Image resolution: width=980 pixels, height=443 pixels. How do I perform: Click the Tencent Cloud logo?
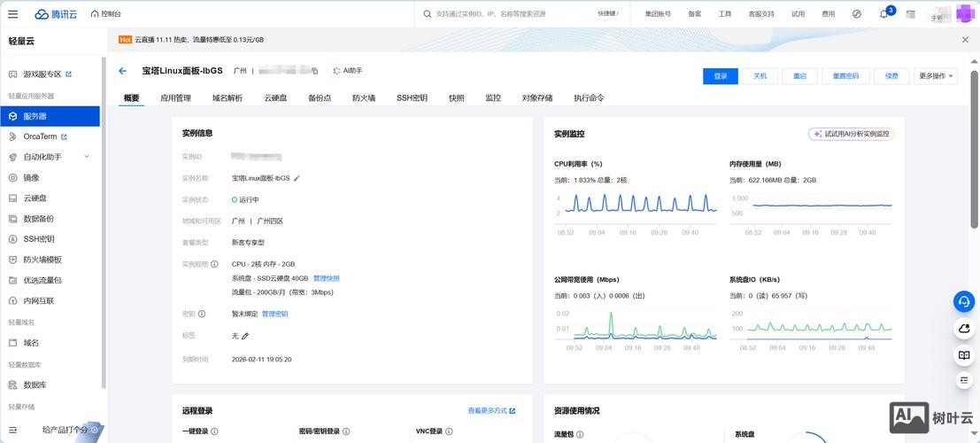[57, 14]
